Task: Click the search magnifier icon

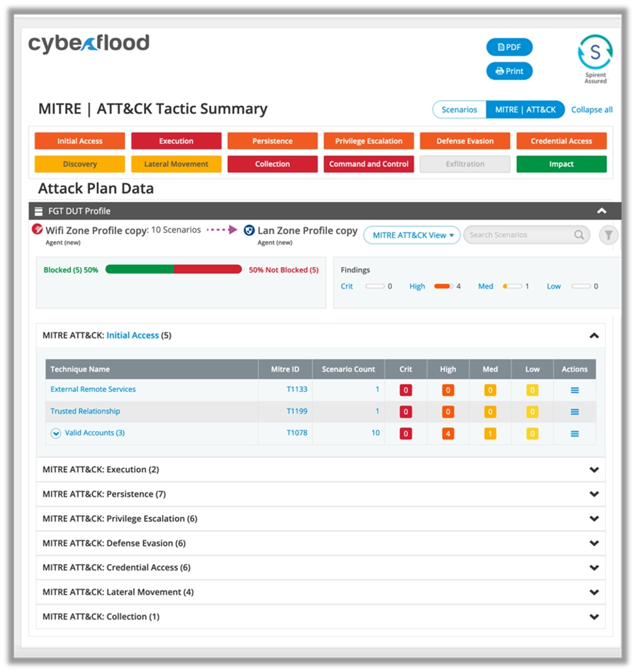Action: 578,235
